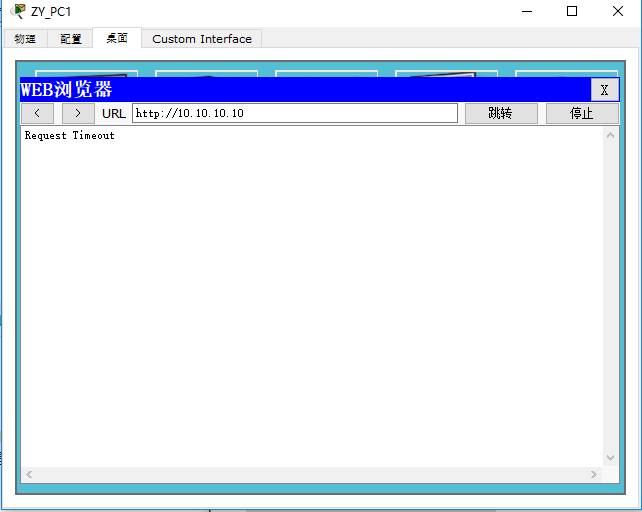642x512 pixels.
Task: Click the browser back arrow button
Action: coord(37,113)
